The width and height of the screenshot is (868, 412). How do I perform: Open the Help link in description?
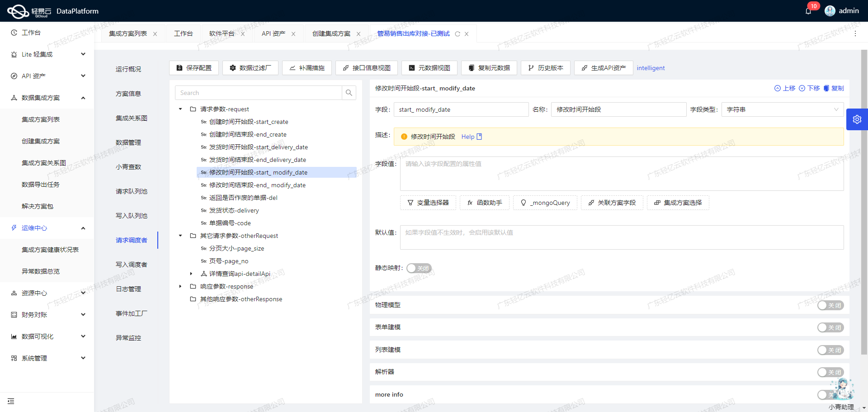(x=468, y=137)
